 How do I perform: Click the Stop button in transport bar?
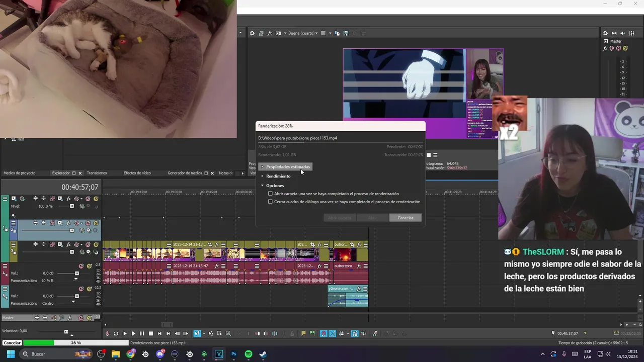coord(151,333)
